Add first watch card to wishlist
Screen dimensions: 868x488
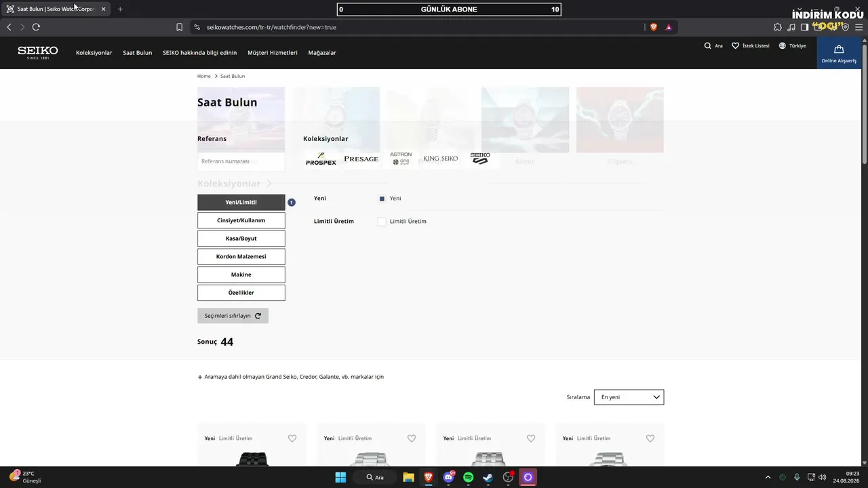pyautogui.click(x=292, y=439)
